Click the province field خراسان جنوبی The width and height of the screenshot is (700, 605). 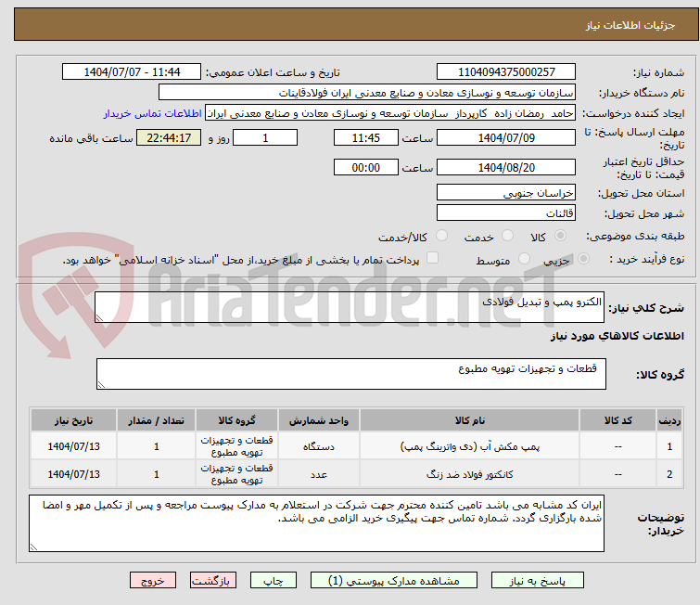[506, 193]
